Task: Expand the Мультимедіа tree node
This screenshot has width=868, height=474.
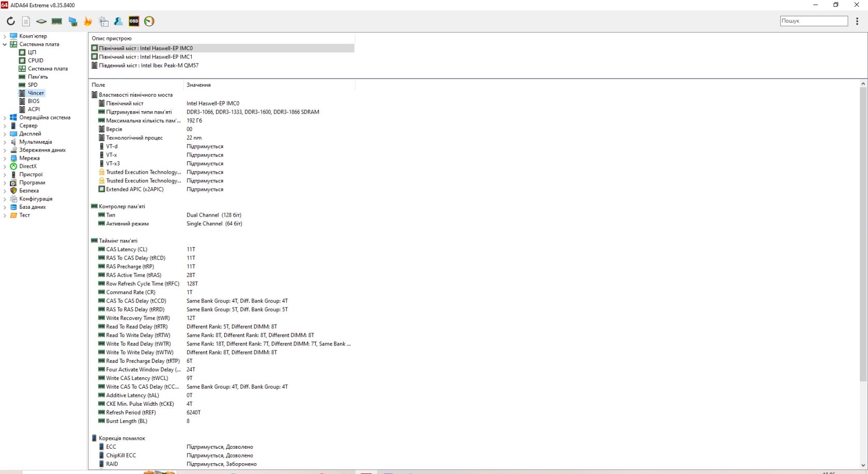Action: (5, 142)
